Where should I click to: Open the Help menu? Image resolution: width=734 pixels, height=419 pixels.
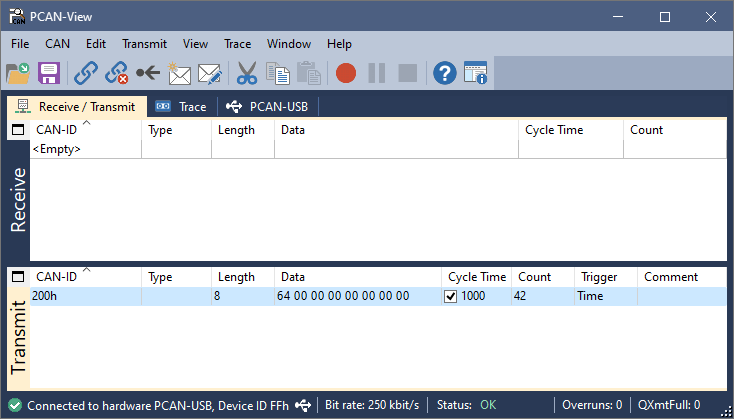click(x=339, y=44)
